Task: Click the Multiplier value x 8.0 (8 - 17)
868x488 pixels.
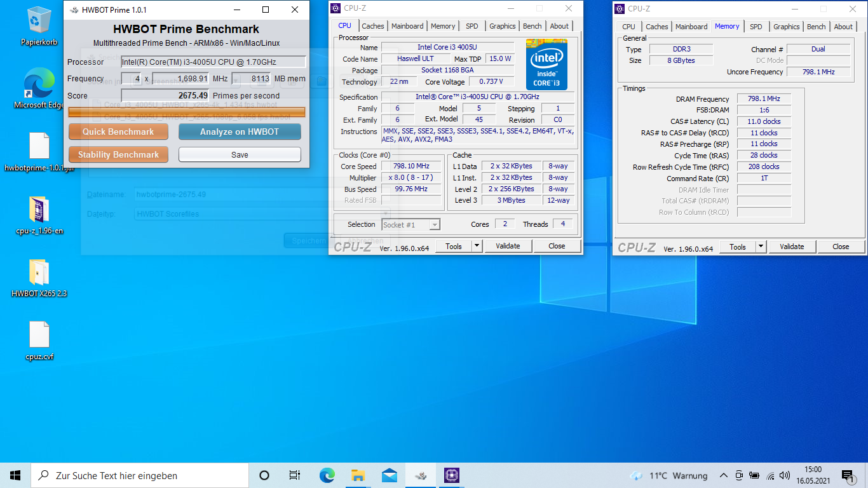Action: point(411,178)
